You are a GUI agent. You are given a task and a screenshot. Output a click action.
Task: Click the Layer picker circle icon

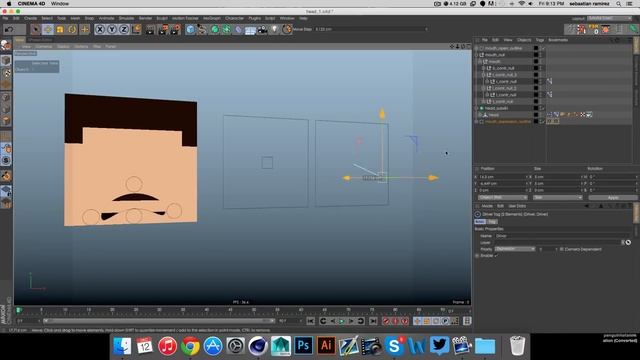point(628,242)
